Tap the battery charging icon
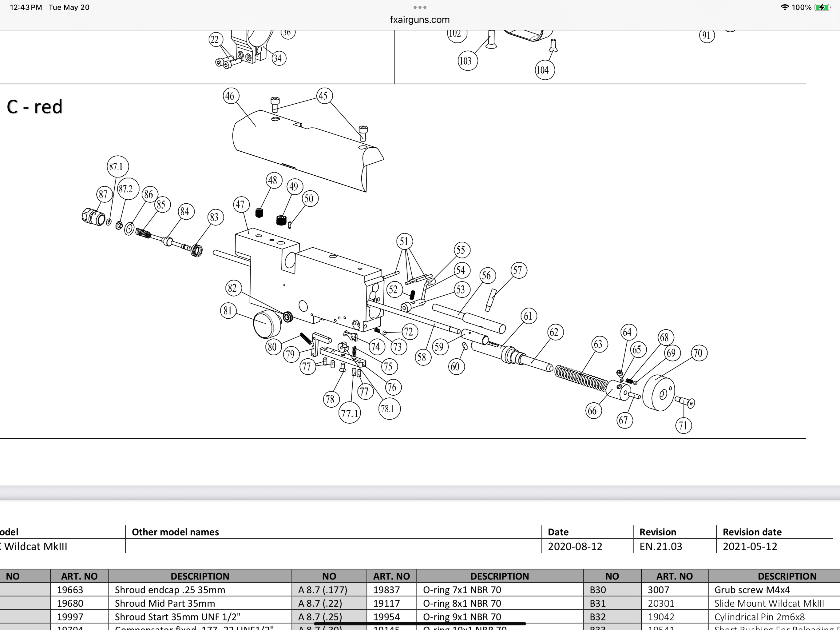840x630 pixels. 822,7
